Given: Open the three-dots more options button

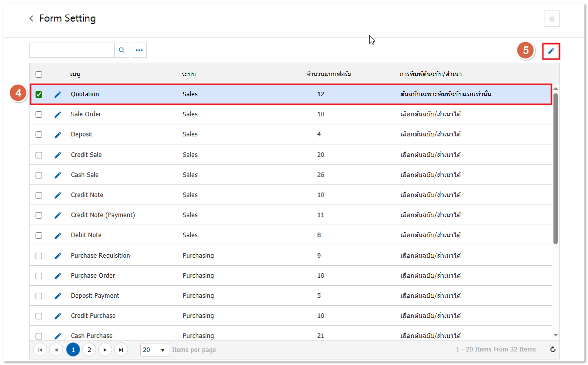Looking at the screenshot, I should click(139, 50).
